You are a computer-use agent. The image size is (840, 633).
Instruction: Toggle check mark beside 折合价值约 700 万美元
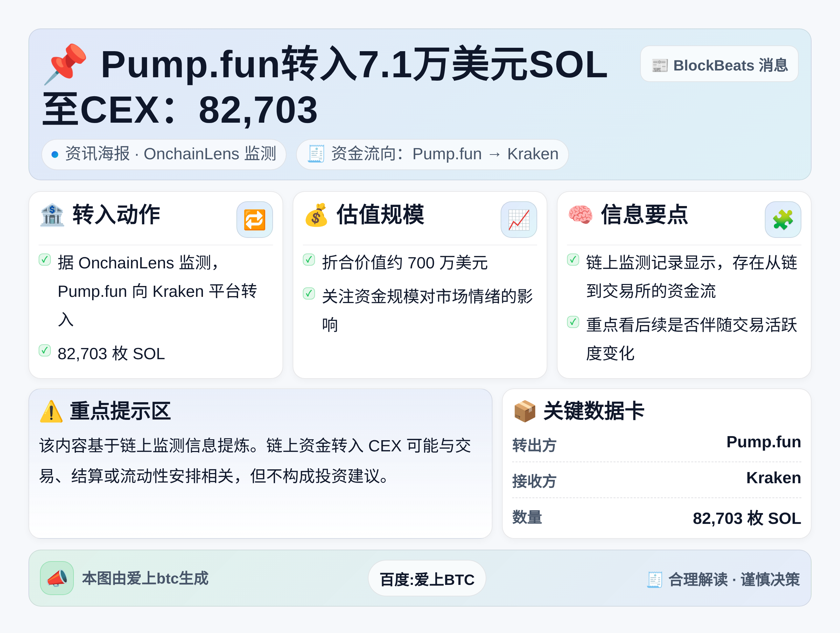(309, 260)
